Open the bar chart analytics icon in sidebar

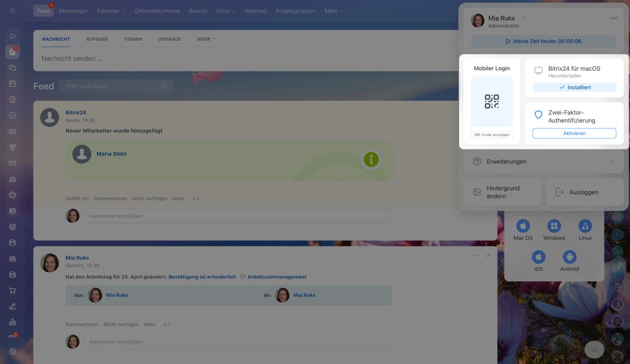[x=12, y=322]
